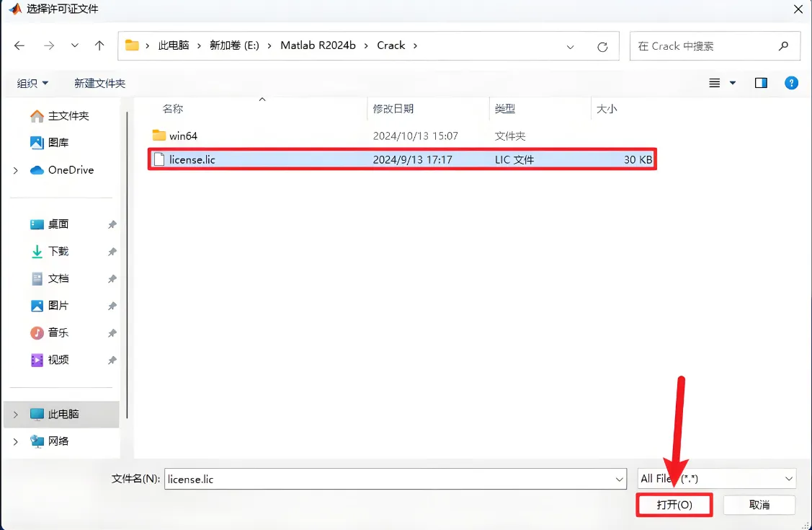Image resolution: width=812 pixels, height=530 pixels.
Task: Open All Files type filter dropdown
Action: [x=717, y=479]
